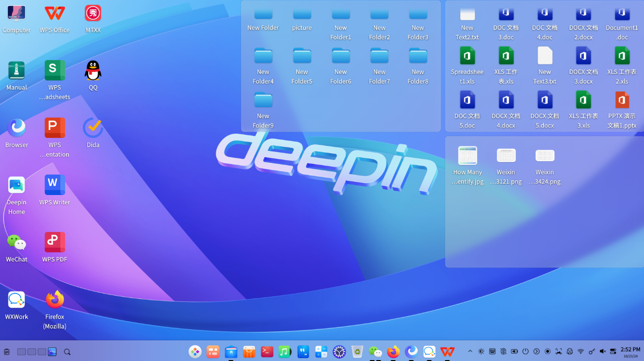644x361 pixels.
Task: Open Control Center via the gear icon
Action: pos(339,352)
